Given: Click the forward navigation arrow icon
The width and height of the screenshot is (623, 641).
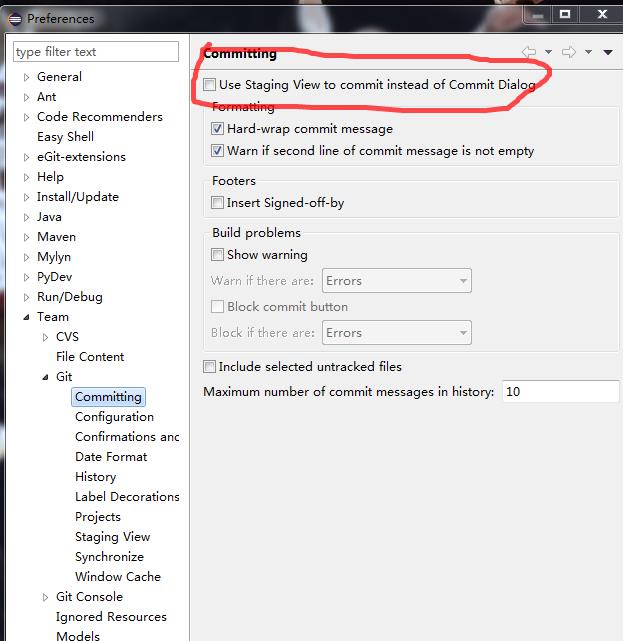Looking at the screenshot, I should point(569,52).
